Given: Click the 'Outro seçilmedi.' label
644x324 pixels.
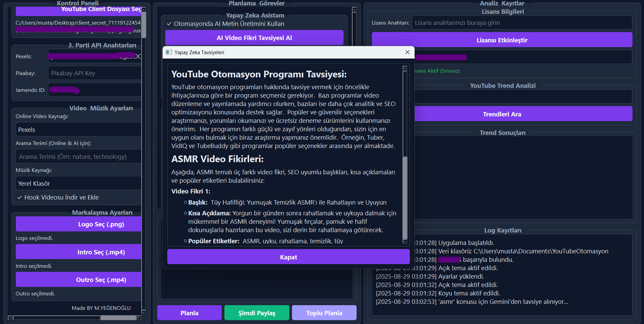Looking at the screenshot, I should click(35, 294).
